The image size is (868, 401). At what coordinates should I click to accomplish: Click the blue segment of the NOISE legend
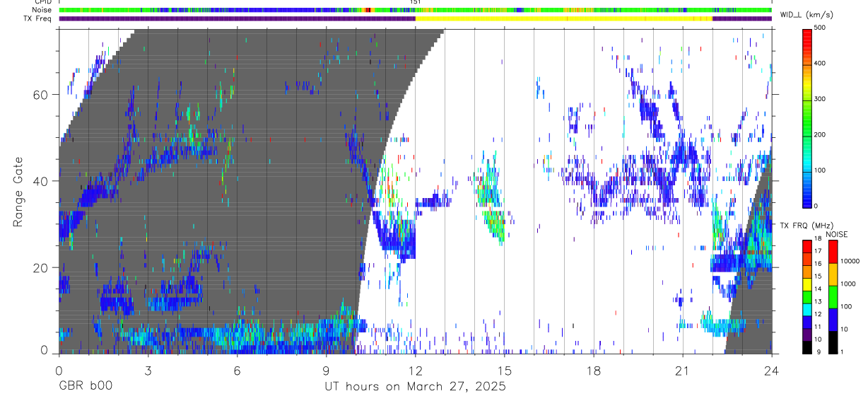tap(833, 320)
